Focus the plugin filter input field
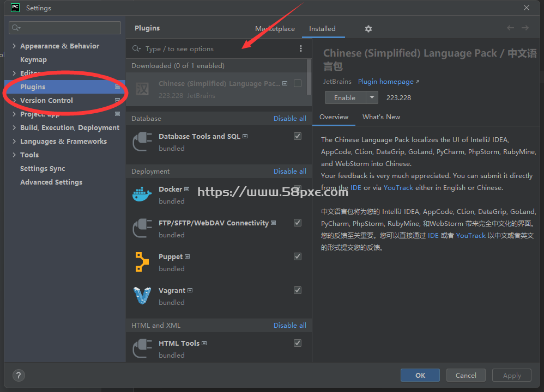The width and height of the screenshot is (544, 392). (x=219, y=48)
